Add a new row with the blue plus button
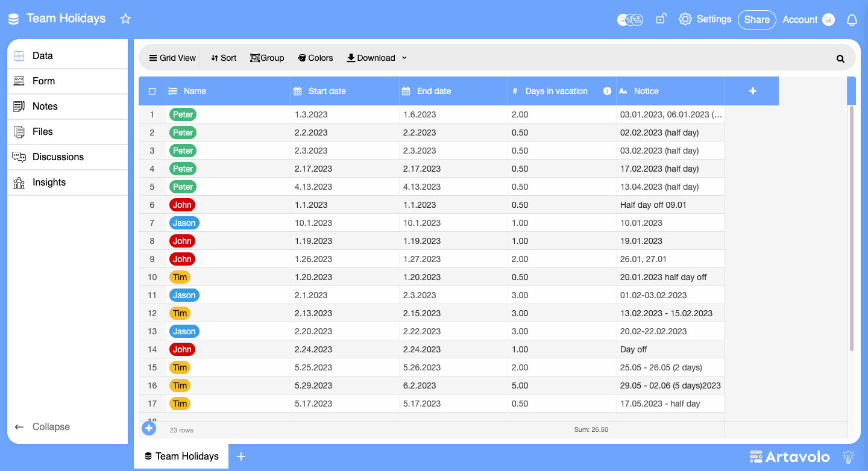868x471 pixels. click(x=149, y=428)
